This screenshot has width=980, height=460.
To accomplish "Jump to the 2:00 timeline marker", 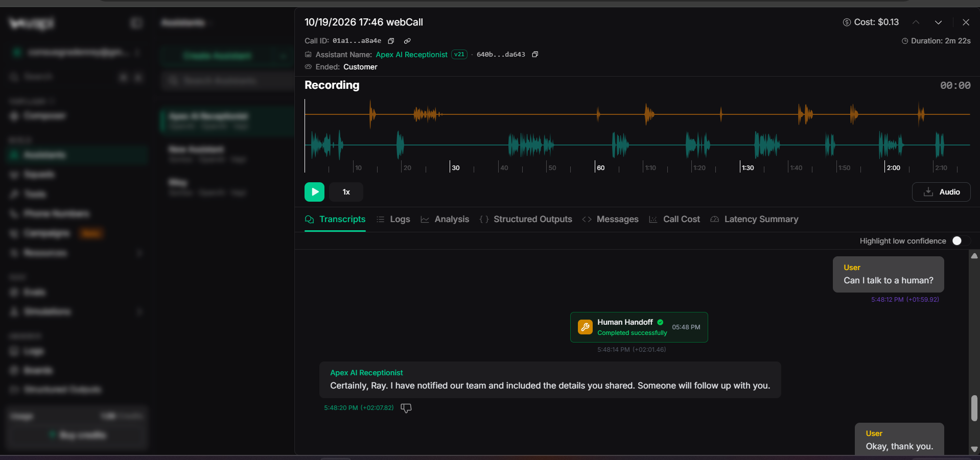I will 893,167.
